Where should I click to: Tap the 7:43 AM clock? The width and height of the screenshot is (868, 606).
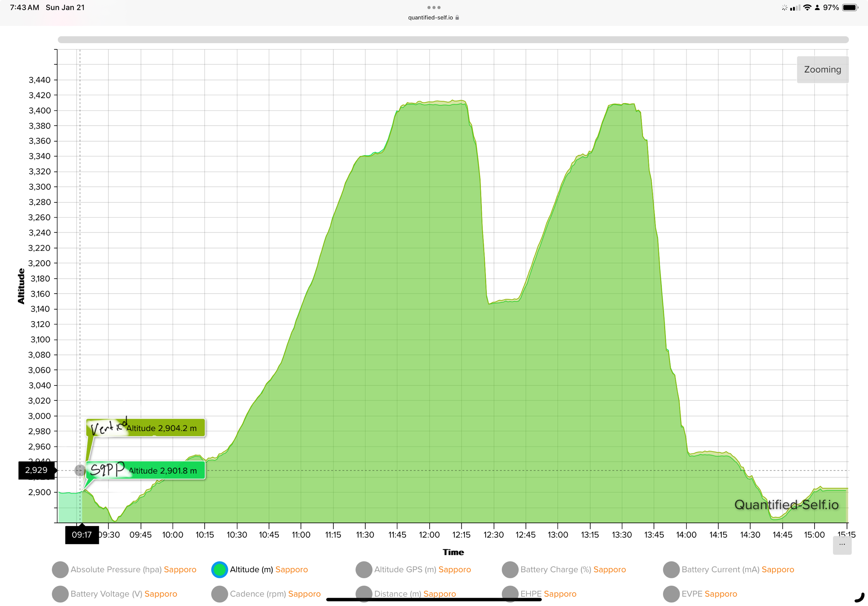pos(24,8)
